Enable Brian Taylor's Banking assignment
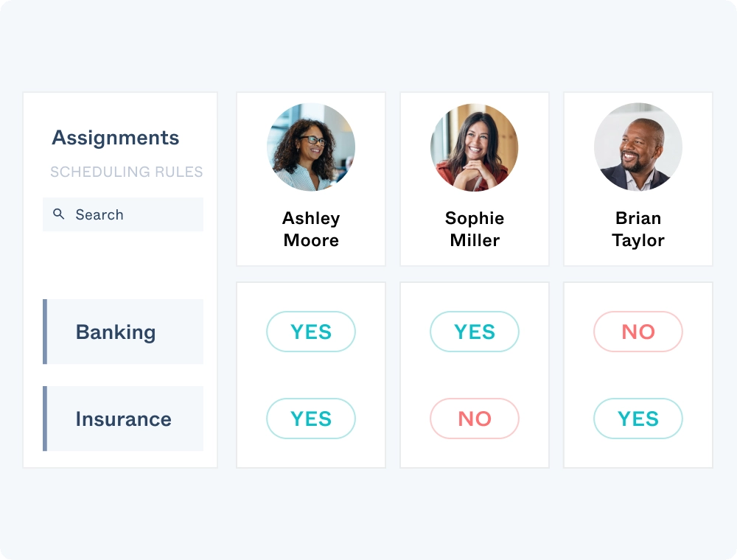737x560 pixels. pos(638,332)
